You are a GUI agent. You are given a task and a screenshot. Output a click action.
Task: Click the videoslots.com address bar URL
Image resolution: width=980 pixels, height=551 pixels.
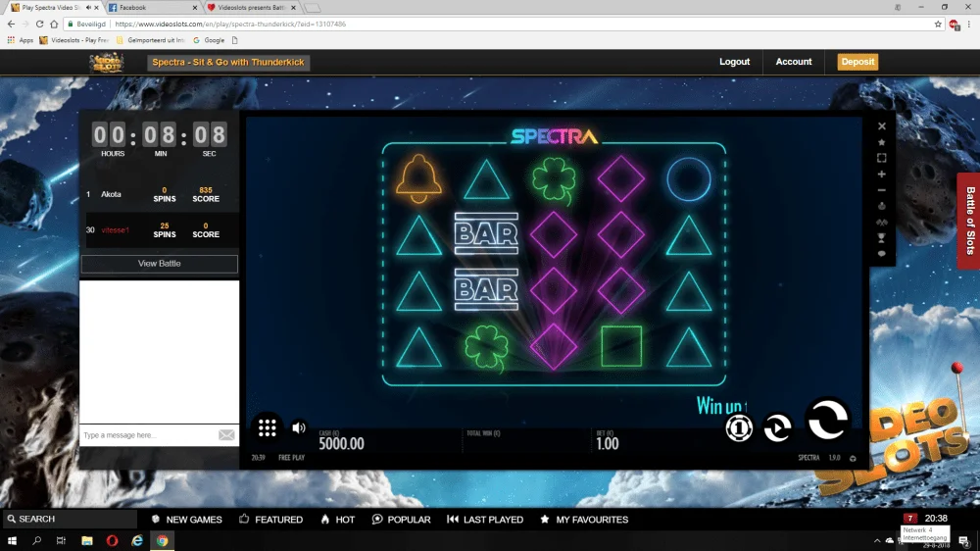(230, 24)
